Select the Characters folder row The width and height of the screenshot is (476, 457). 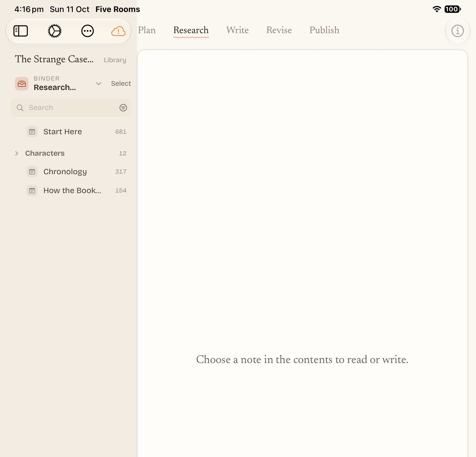[71, 153]
